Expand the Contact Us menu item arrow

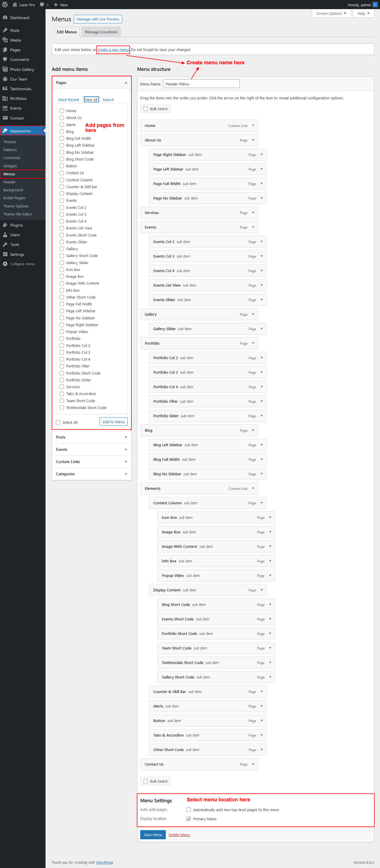click(x=253, y=764)
